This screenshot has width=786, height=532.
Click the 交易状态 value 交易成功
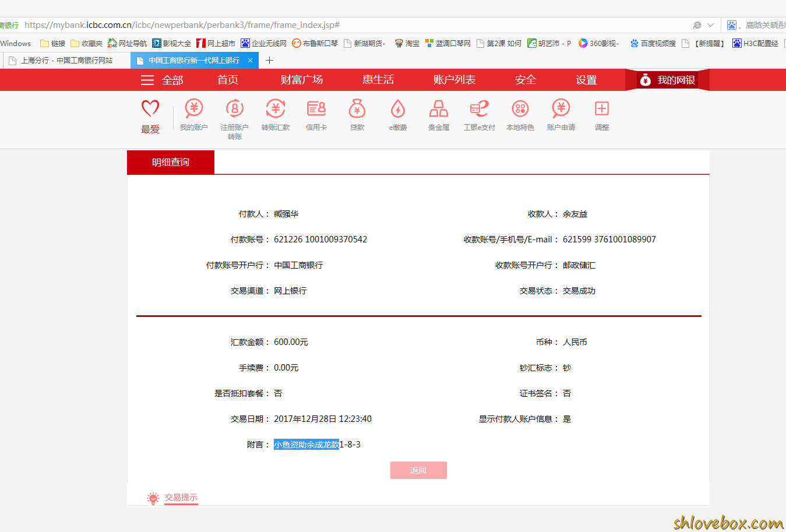579,291
